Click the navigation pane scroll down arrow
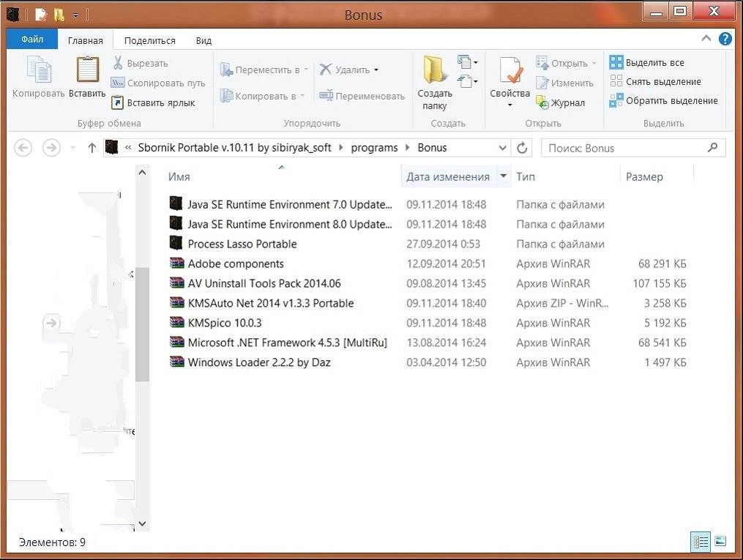Screen dimensions: 743x560 pos(142,523)
